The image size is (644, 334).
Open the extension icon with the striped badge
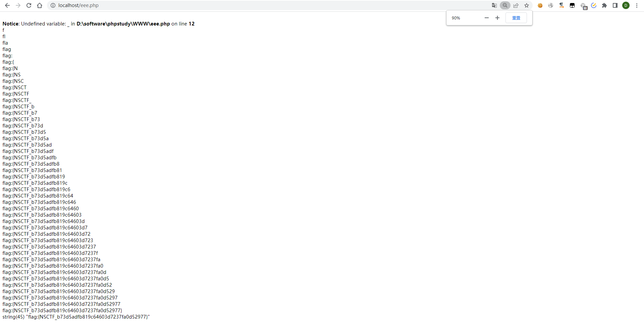pyautogui.click(x=584, y=6)
